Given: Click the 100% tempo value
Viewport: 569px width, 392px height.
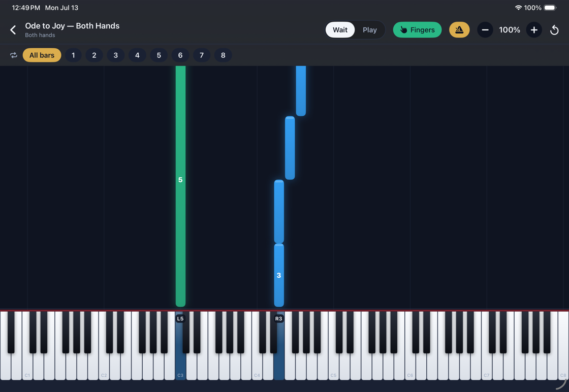Looking at the screenshot, I should [x=510, y=30].
